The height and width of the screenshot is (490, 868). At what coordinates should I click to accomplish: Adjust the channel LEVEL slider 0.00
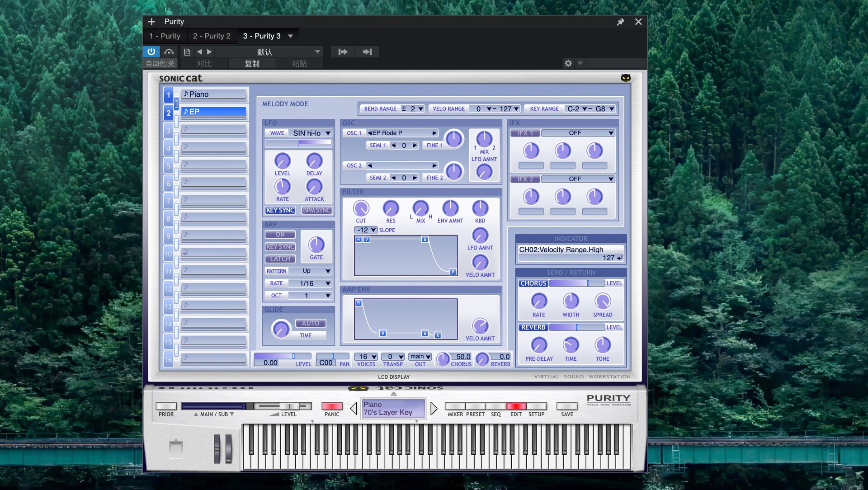283,356
